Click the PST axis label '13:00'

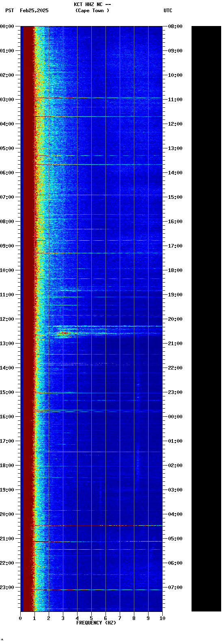(x=7, y=344)
